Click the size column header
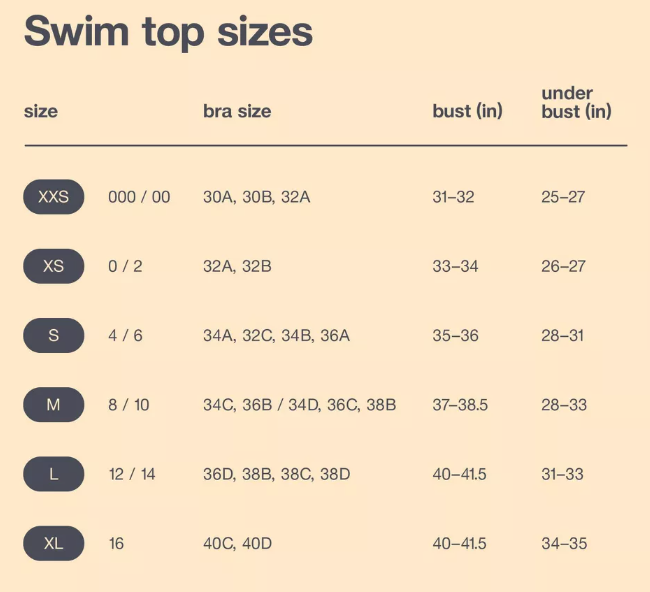The image size is (650, 592). (x=41, y=111)
